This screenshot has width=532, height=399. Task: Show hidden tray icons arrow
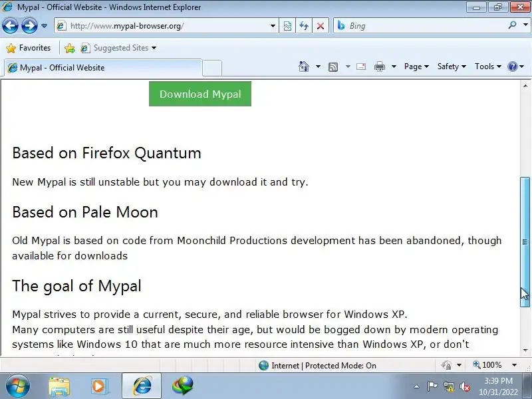[417, 386]
